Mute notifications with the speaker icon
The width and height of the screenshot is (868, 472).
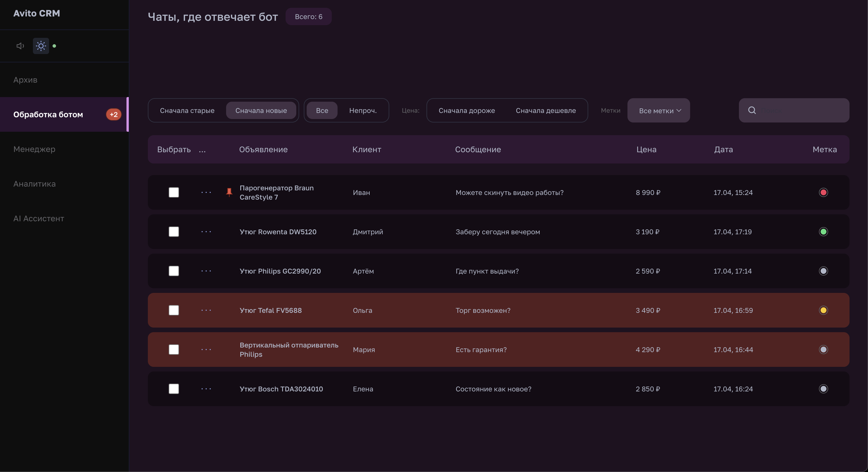pyautogui.click(x=20, y=46)
